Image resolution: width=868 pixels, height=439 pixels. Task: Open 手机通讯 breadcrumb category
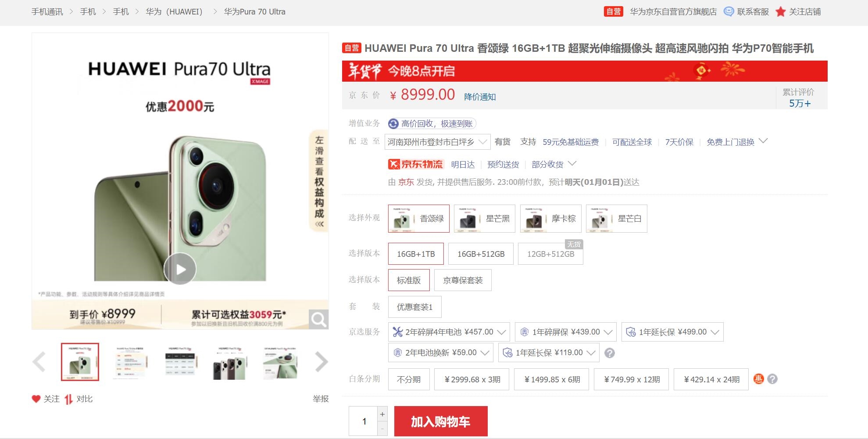coord(47,12)
